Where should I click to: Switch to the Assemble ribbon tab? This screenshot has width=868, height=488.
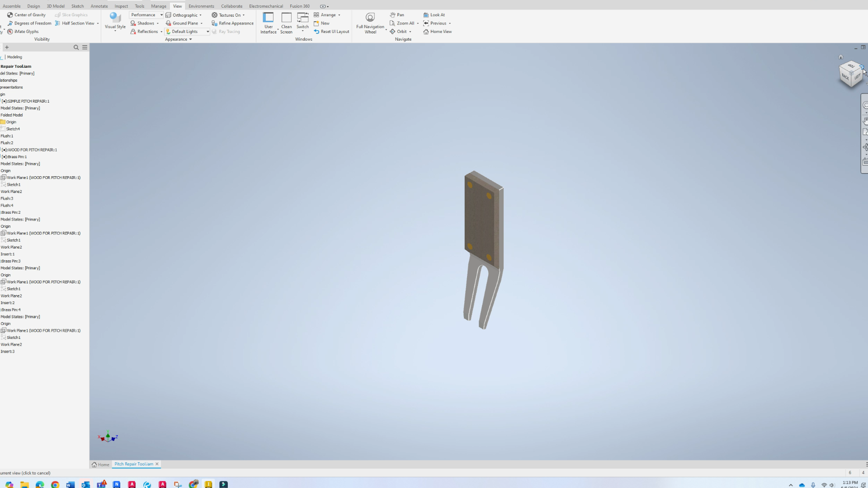coord(12,6)
